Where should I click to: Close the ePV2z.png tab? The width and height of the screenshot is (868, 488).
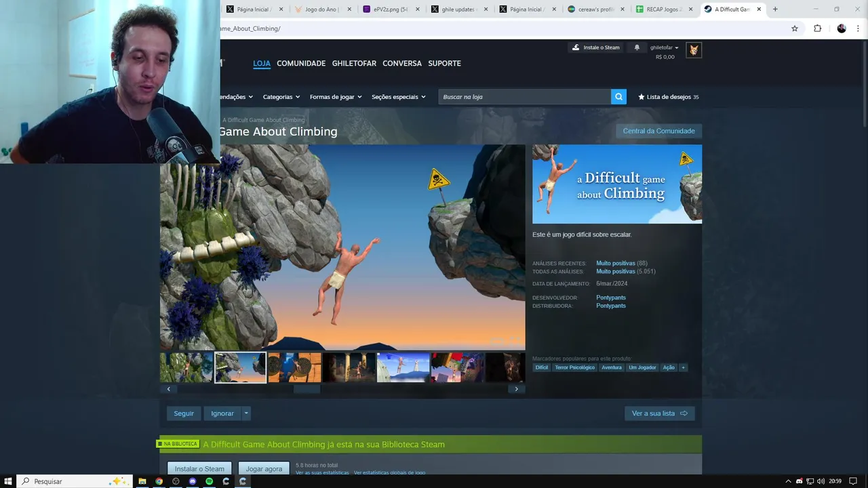417,9
